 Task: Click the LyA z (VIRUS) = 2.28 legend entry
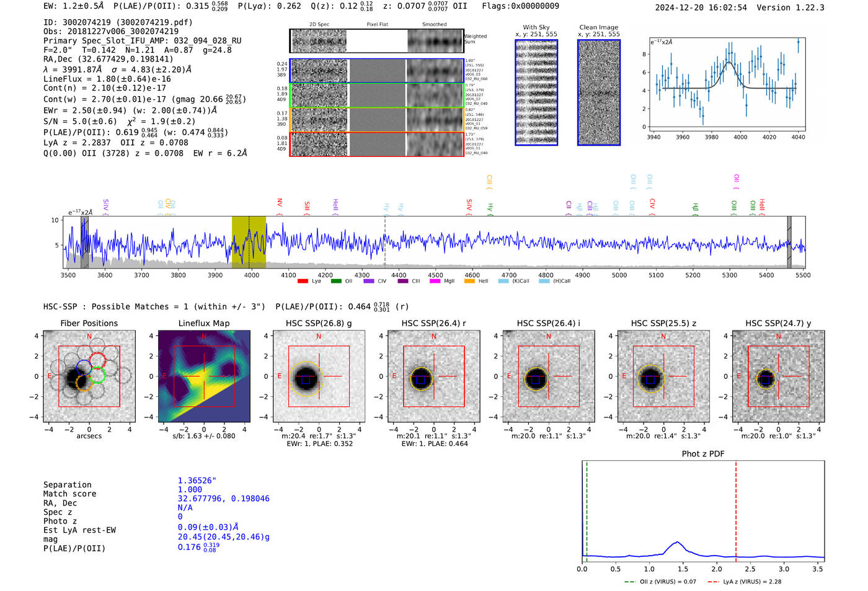click(x=744, y=582)
